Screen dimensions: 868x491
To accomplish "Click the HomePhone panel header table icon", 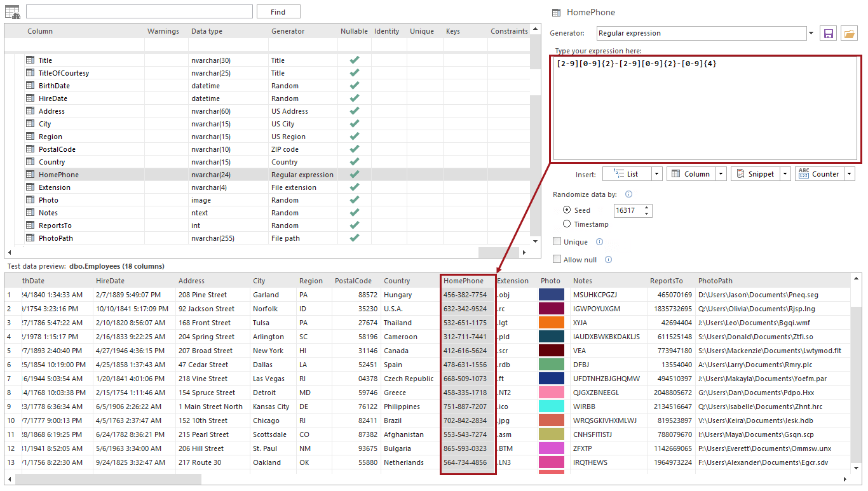I will click(x=556, y=12).
